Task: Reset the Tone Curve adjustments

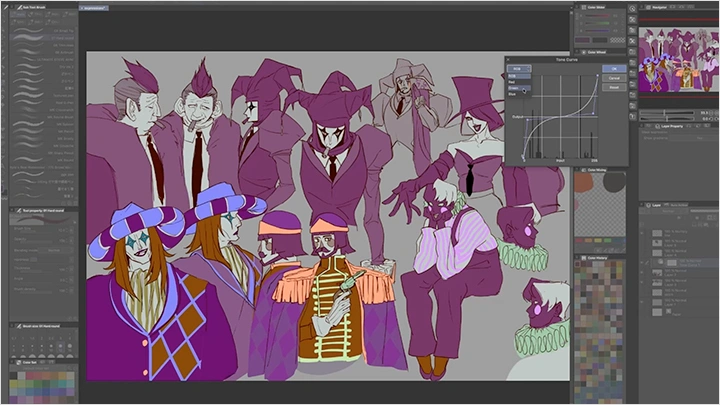Action: pos(615,87)
